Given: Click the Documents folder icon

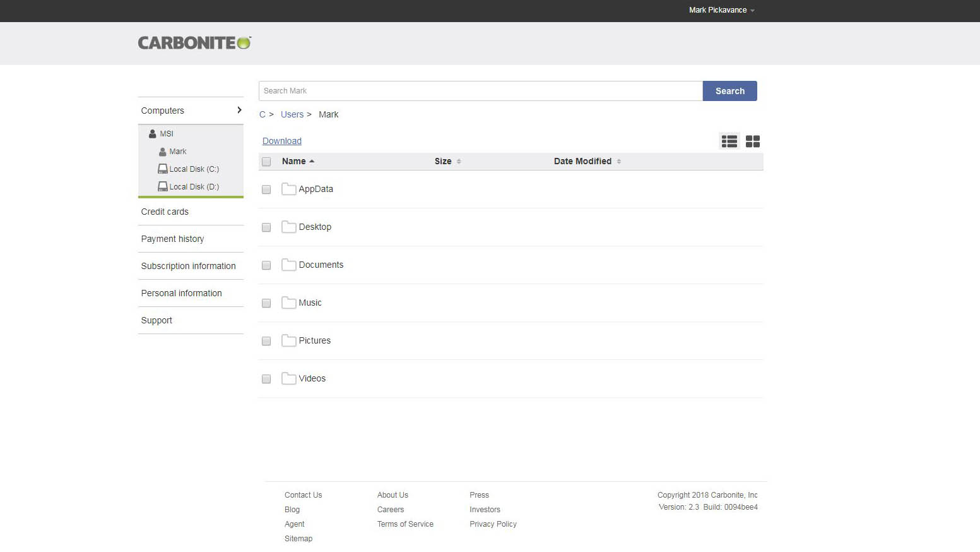Looking at the screenshot, I should click(288, 265).
